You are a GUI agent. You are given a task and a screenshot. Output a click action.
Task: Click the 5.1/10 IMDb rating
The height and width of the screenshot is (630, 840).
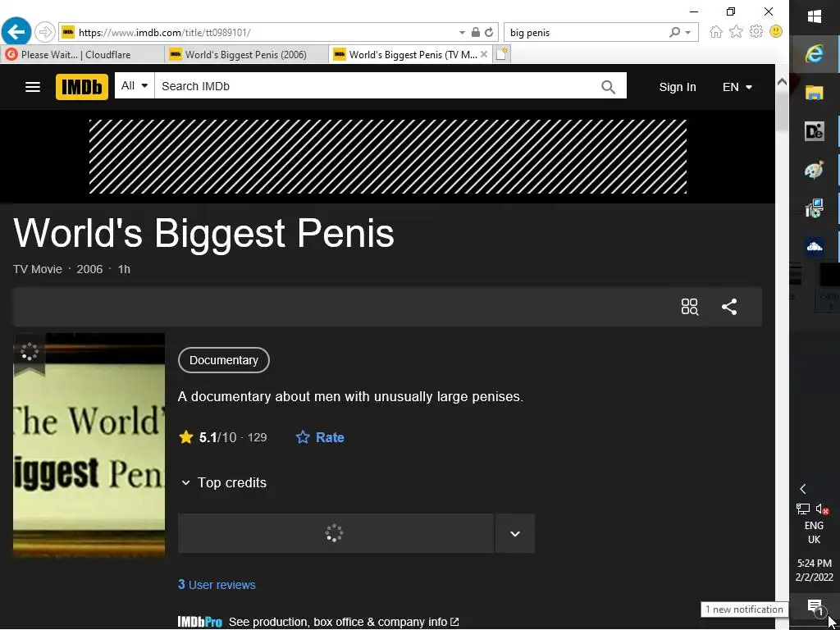tap(222, 437)
